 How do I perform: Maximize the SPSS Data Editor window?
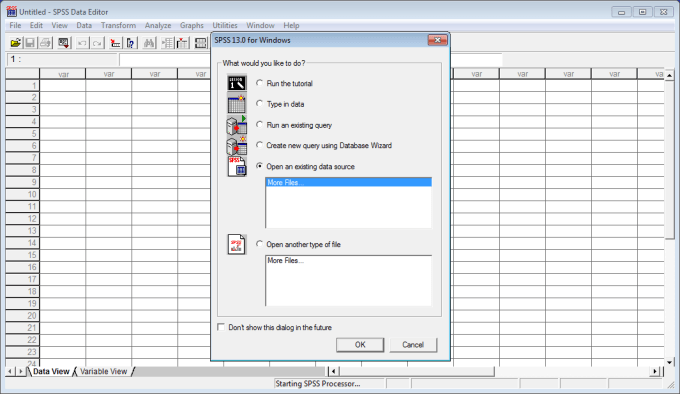[x=642, y=12]
